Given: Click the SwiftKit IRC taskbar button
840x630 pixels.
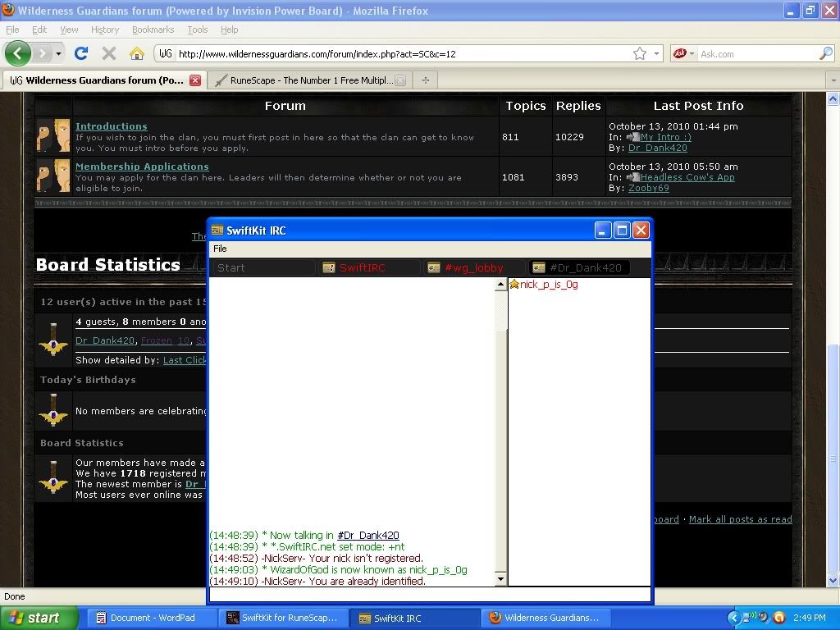Looking at the screenshot, I should tap(416, 619).
